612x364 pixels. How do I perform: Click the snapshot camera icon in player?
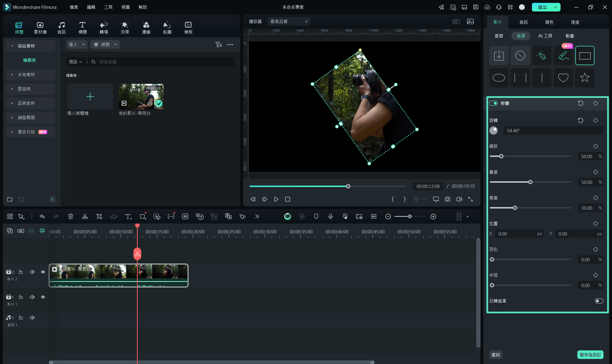(447, 199)
